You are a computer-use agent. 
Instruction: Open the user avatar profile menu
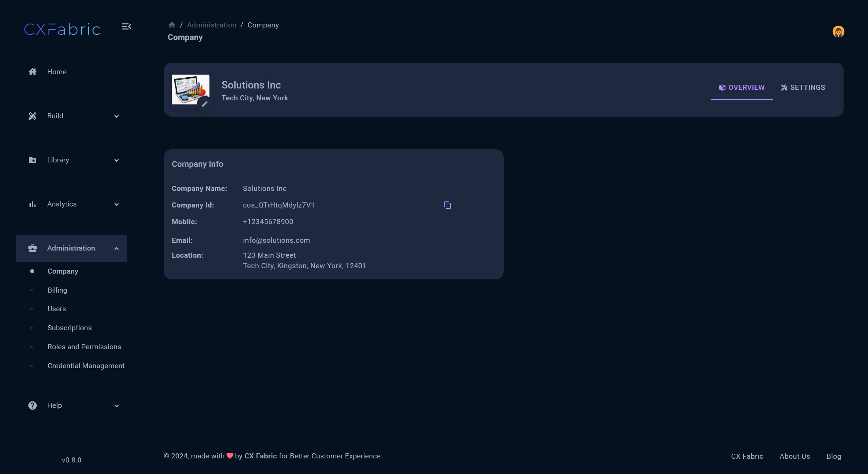838,32
